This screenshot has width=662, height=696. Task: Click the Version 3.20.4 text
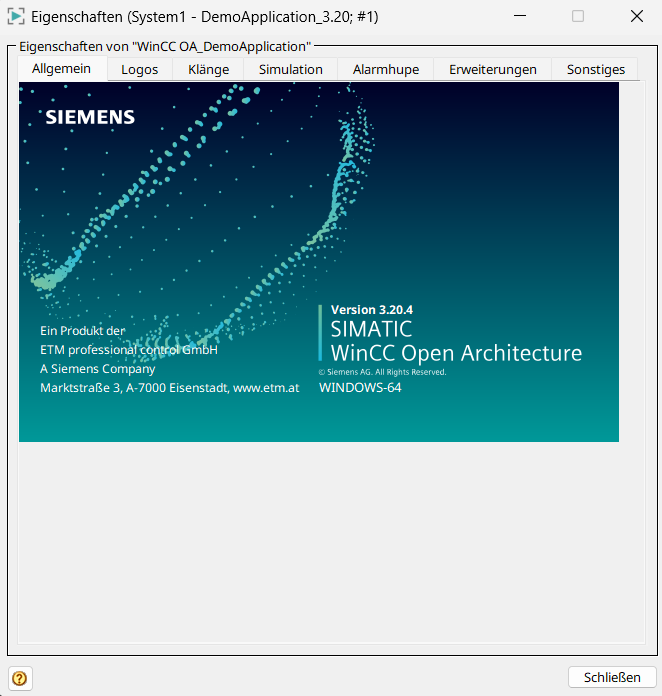click(372, 310)
